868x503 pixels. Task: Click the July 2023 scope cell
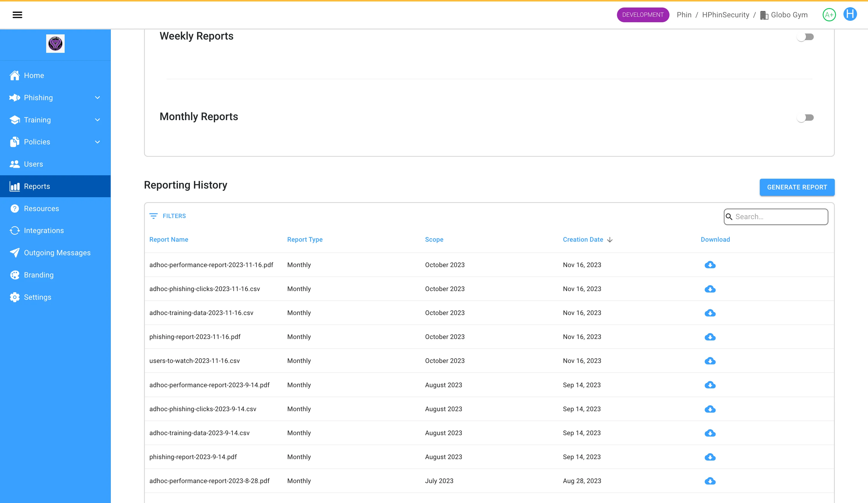click(439, 481)
